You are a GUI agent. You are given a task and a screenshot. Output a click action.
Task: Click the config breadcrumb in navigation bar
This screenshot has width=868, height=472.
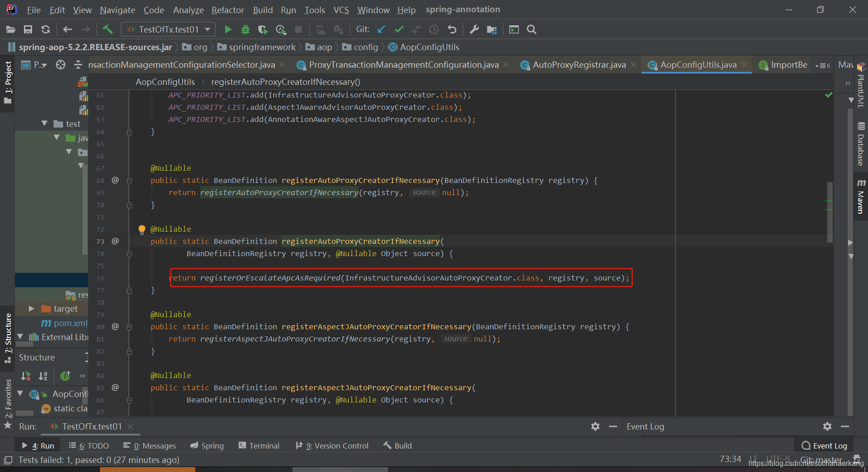(x=360, y=47)
